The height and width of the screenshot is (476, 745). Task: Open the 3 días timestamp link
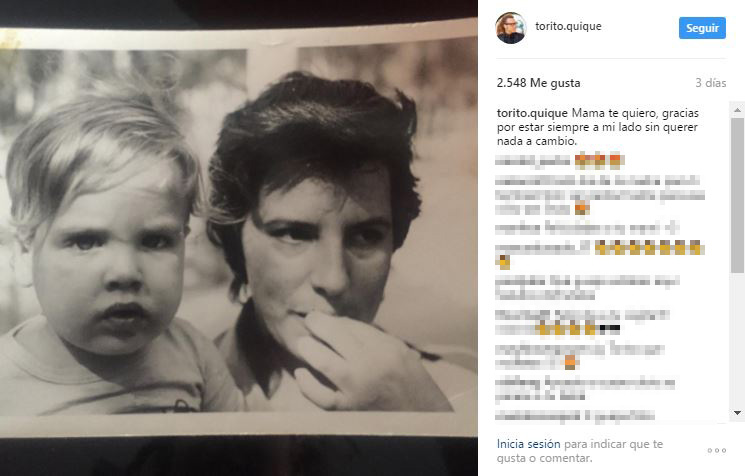[711, 83]
